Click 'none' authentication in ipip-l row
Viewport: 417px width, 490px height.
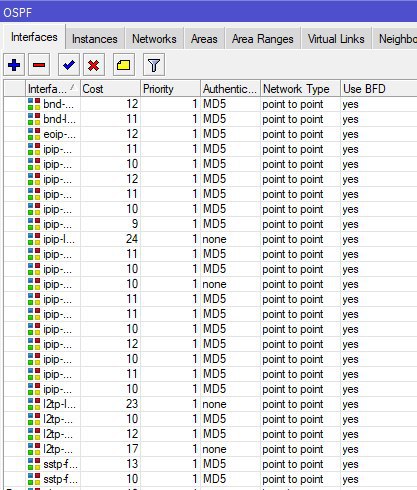[214, 239]
